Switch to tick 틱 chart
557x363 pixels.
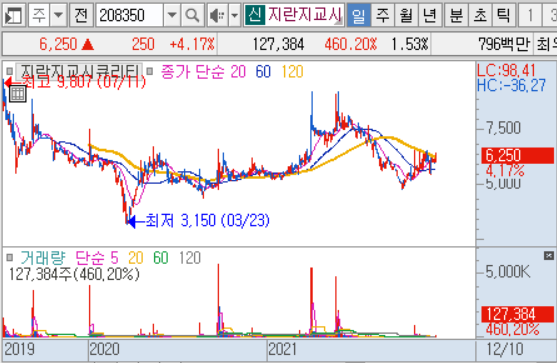point(503,15)
